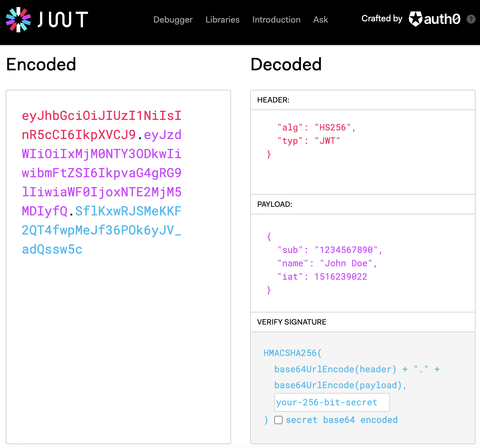
Task: Click the auth0 wordmark text
Action: coord(442,19)
